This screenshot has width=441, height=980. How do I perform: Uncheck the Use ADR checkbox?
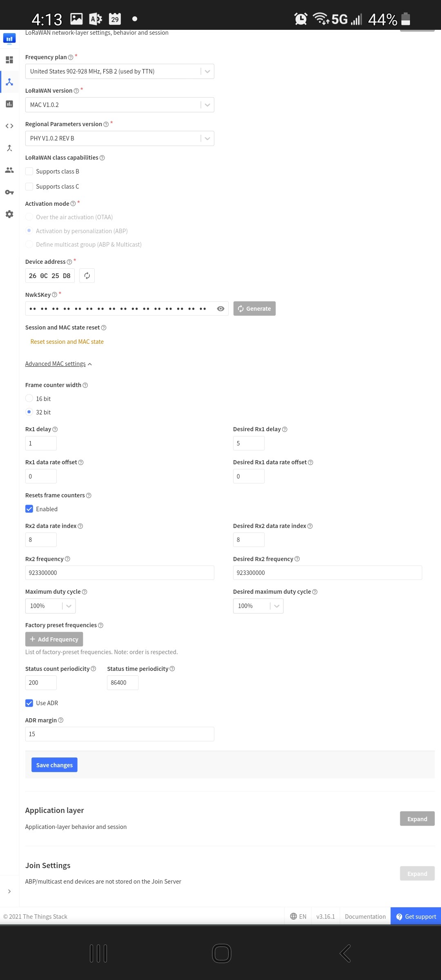(29, 703)
